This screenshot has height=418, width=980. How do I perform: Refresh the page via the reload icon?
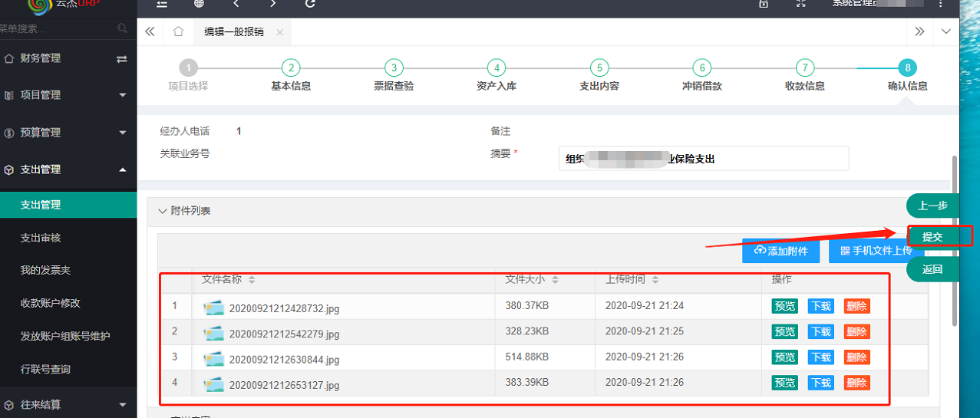click(x=310, y=4)
